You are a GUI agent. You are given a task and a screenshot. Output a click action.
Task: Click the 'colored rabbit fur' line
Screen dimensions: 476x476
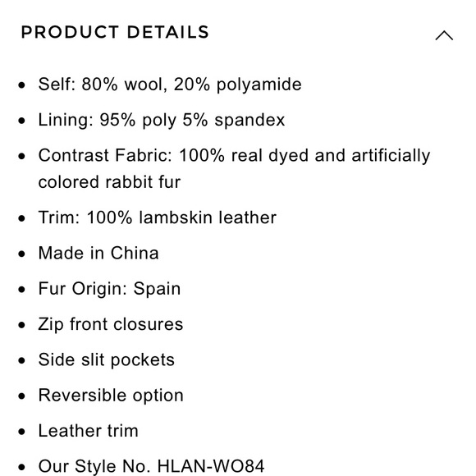click(x=109, y=182)
